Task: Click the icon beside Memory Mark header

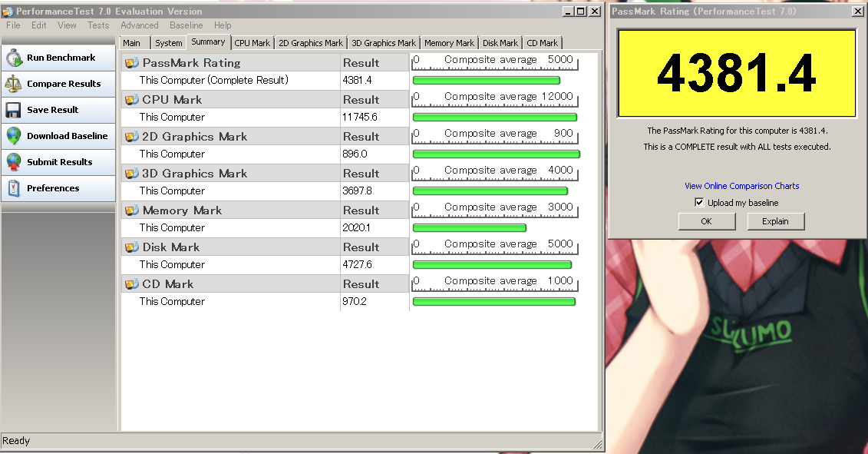Action: (132, 210)
